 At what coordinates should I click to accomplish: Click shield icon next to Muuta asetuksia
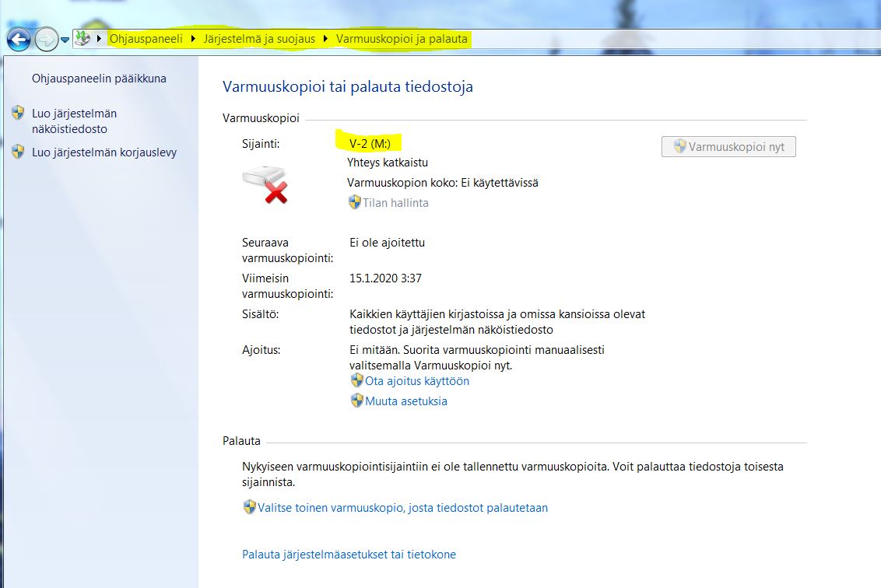356,401
